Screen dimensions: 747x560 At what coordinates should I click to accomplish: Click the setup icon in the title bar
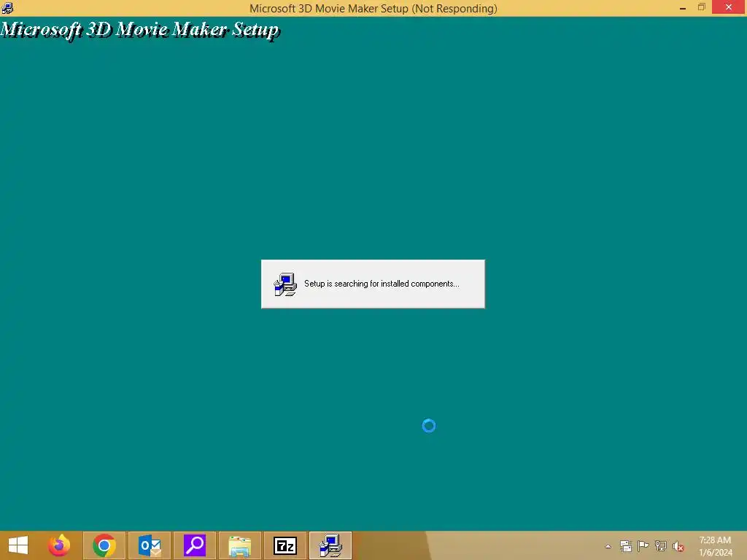[7, 7]
